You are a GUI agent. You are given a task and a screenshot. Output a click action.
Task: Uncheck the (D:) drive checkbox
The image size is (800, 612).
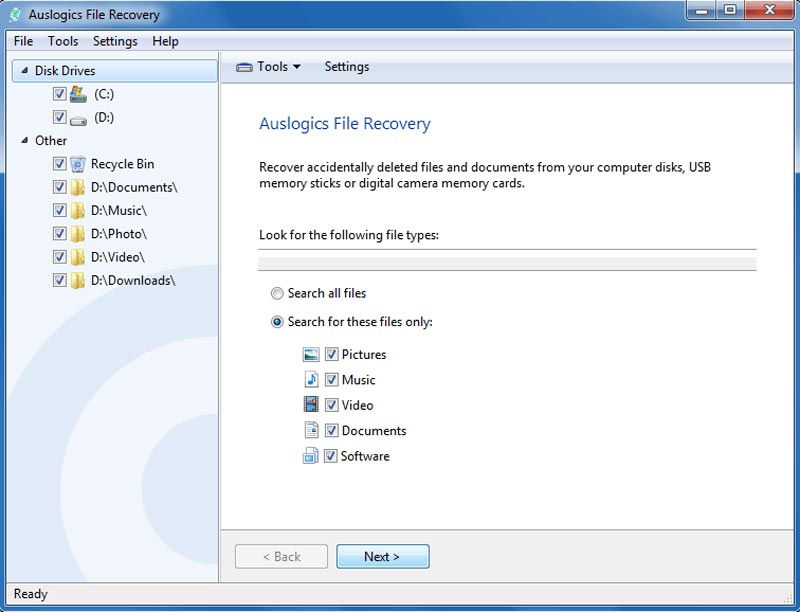tap(60, 117)
